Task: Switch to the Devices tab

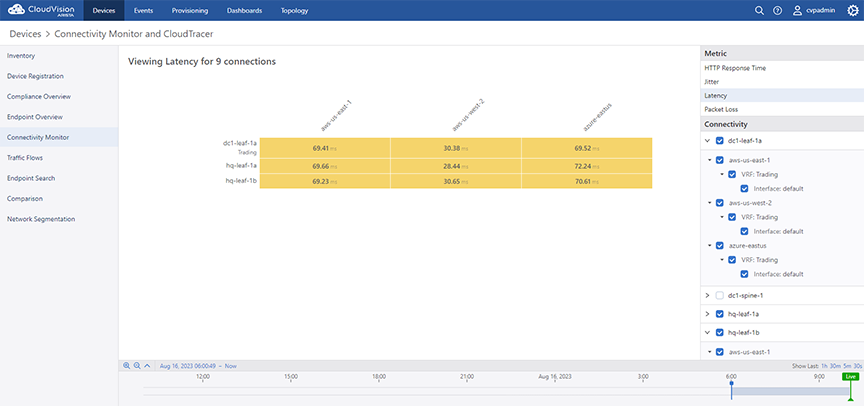Action: pos(104,10)
